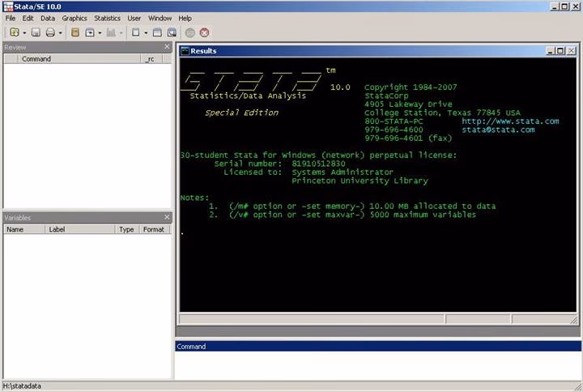Close the Variables panel
The image size is (583, 392).
coord(168,218)
